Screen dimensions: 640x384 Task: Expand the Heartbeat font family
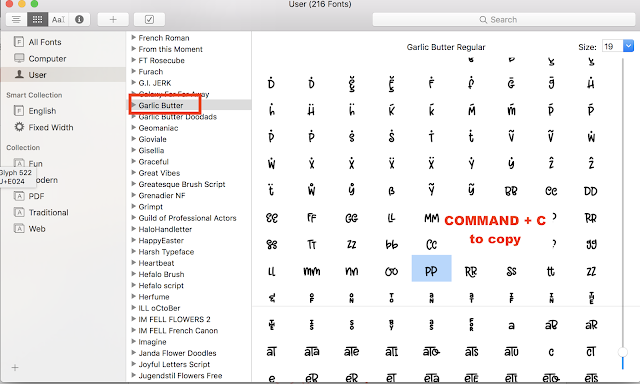[x=133, y=263]
